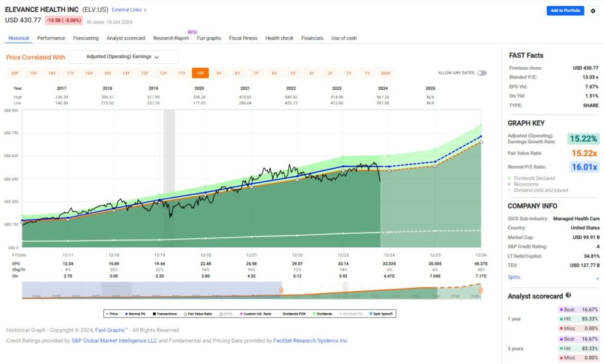Toggle the Dividends shading visibility

pyautogui.click(x=322, y=313)
